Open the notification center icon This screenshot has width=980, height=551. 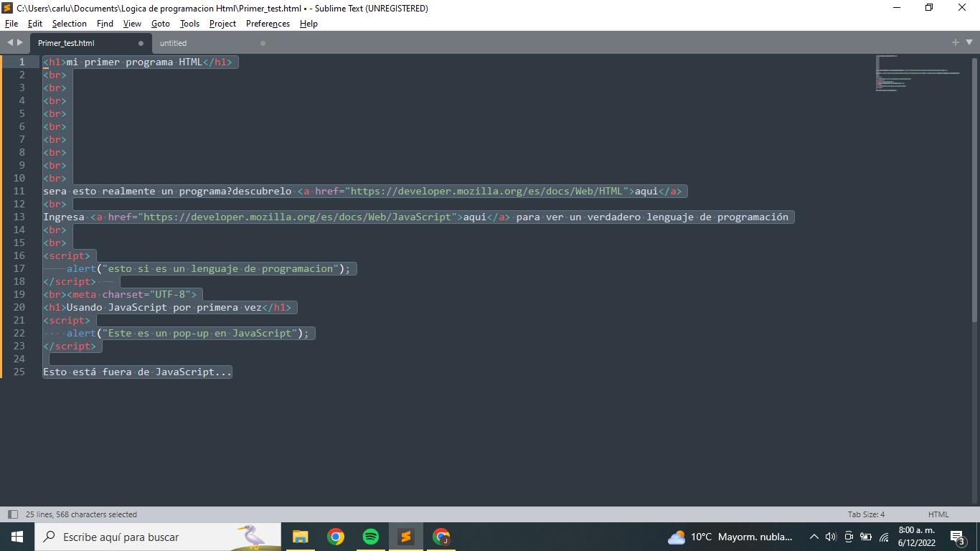point(957,537)
